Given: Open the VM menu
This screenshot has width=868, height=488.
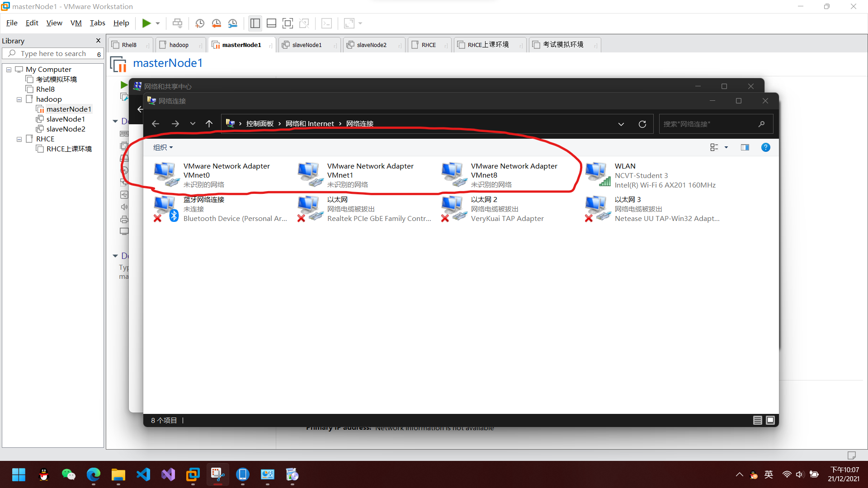Looking at the screenshot, I should point(76,23).
